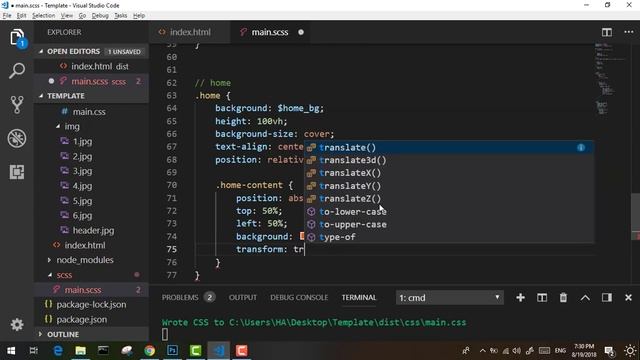Pick to-upper-case suggestion
640x360 pixels.
pos(449,224)
